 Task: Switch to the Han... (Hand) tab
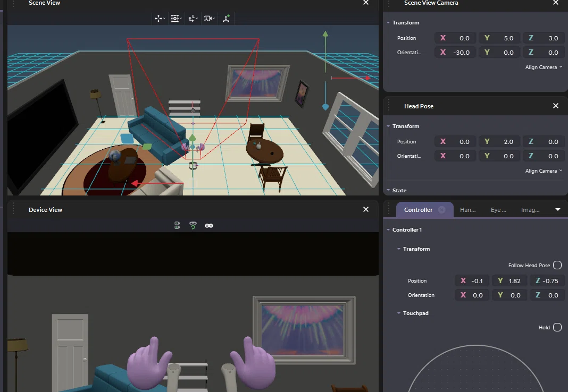click(x=467, y=210)
